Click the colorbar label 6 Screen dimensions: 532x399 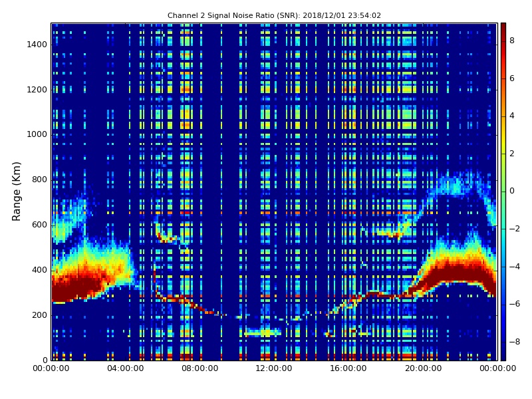512,78
